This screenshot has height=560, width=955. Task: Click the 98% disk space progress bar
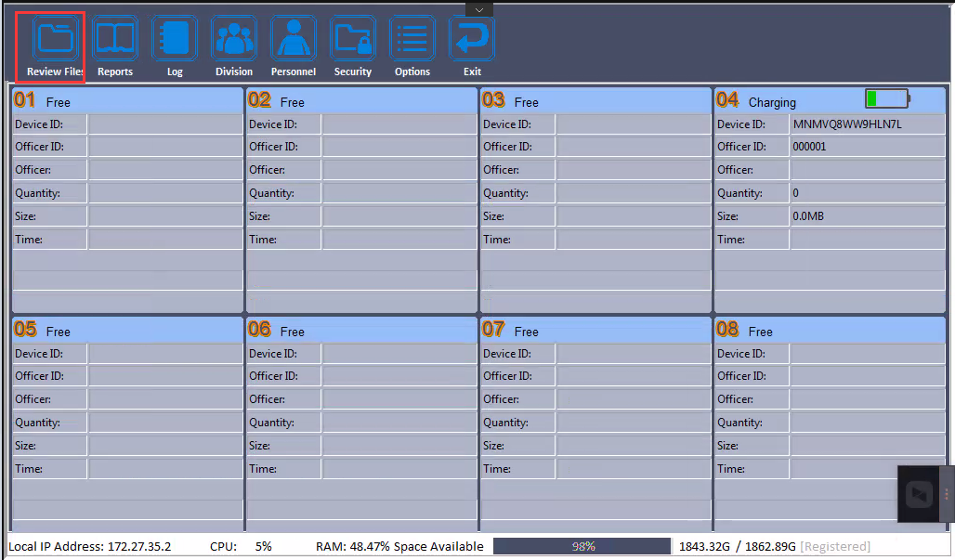[582, 546]
